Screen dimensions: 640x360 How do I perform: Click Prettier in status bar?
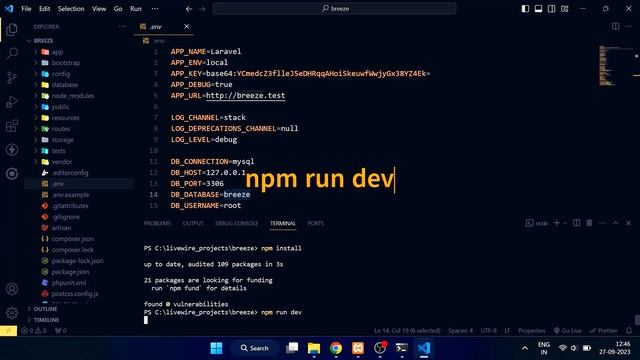[603, 331]
